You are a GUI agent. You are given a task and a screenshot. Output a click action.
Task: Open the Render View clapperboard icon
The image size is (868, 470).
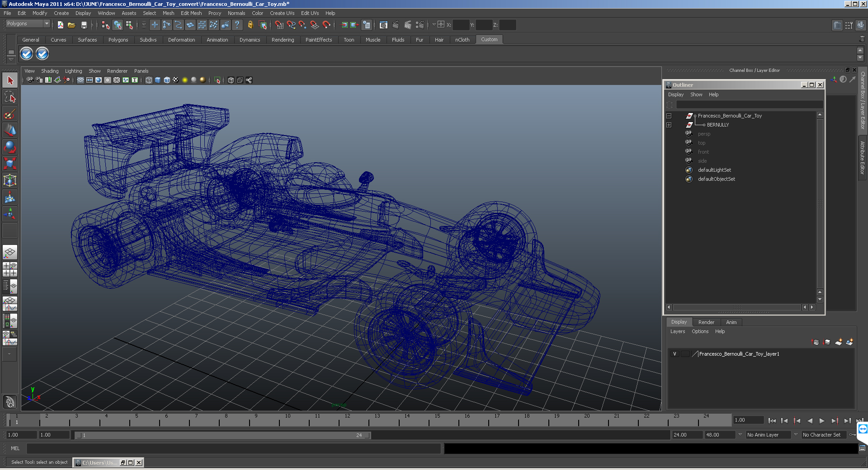(383, 25)
